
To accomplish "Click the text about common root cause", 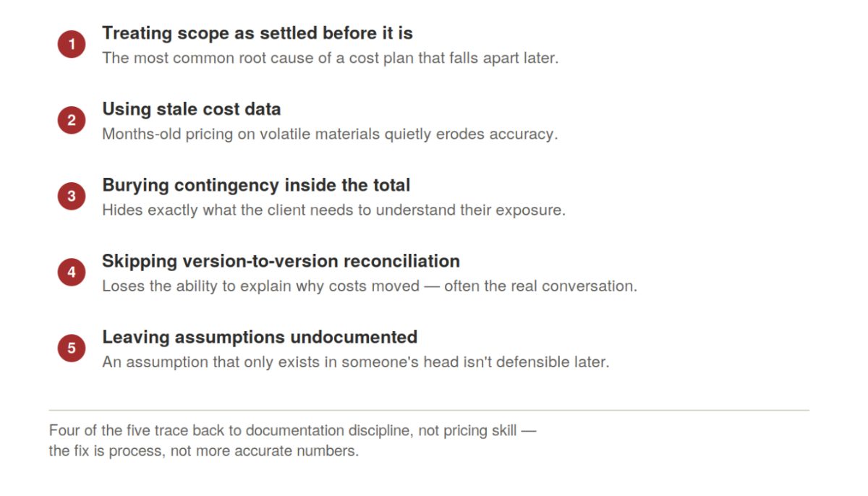I will pos(331,58).
